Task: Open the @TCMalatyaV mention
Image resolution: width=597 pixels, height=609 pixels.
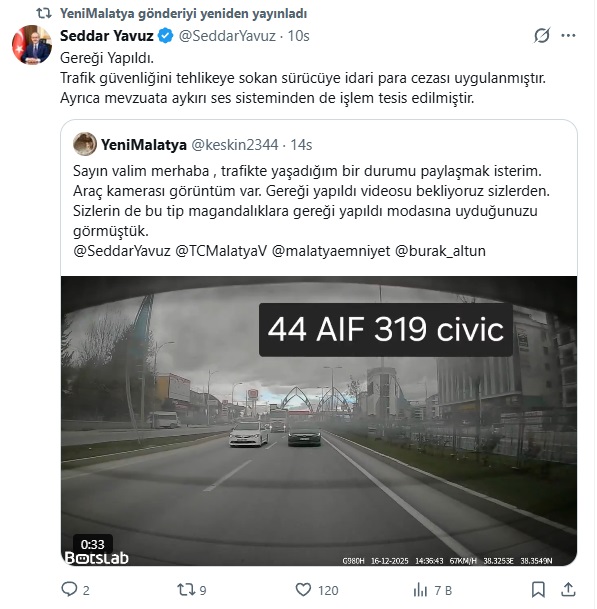Action: click(x=221, y=251)
